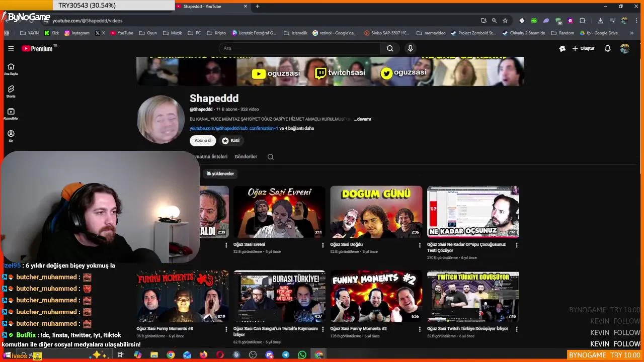Open options menu for Ne Kadar Or*spu video

pos(516,245)
